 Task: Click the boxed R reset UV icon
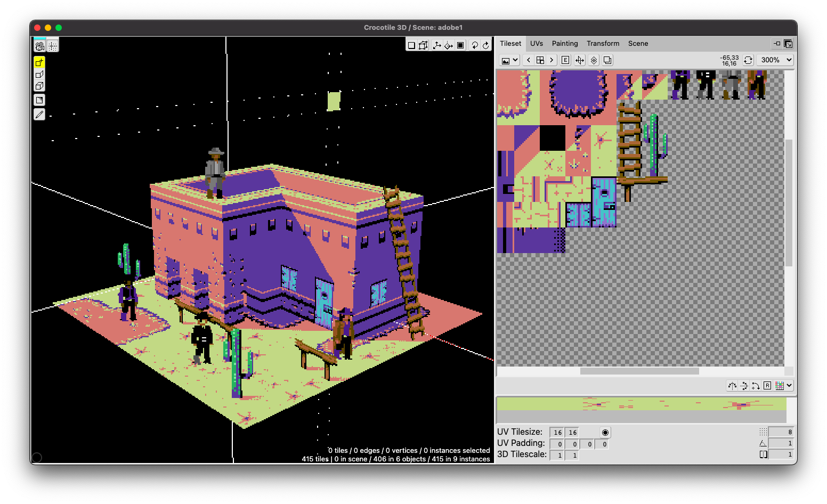pyautogui.click(x=767, y=386)
